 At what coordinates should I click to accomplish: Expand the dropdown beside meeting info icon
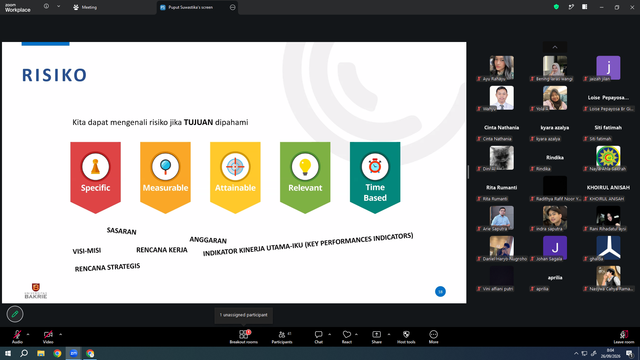point(58,6)
